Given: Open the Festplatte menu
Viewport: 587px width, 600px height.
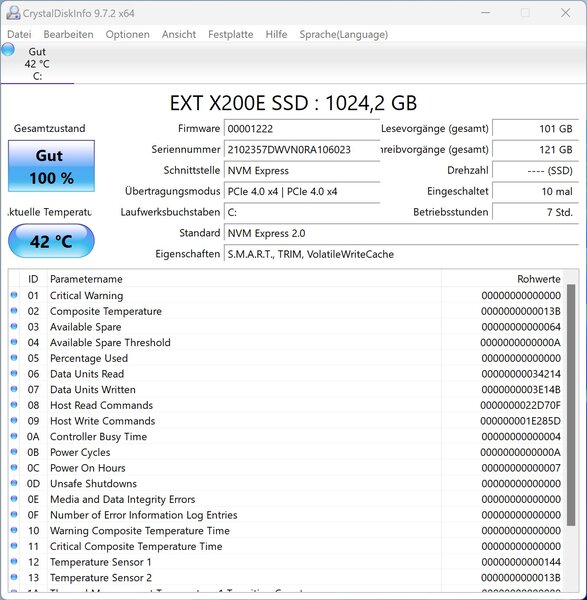Looking at the screenshot, I should pos(230,34).
